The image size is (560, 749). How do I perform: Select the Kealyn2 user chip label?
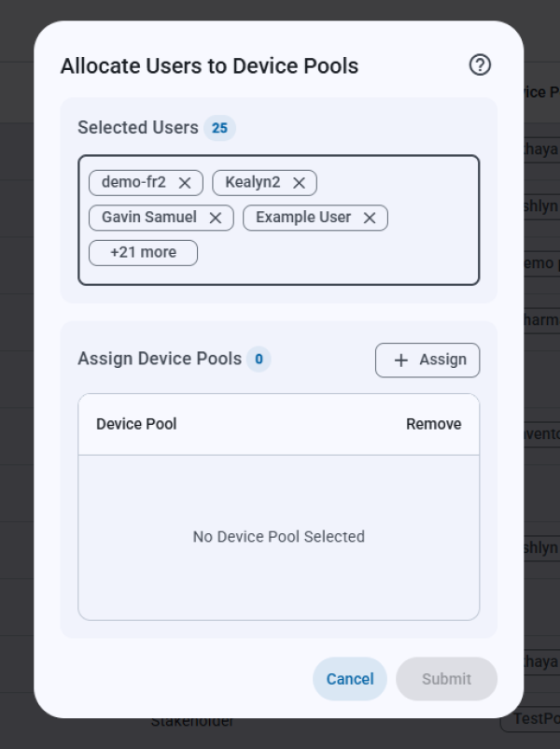(x=252, y=183)
